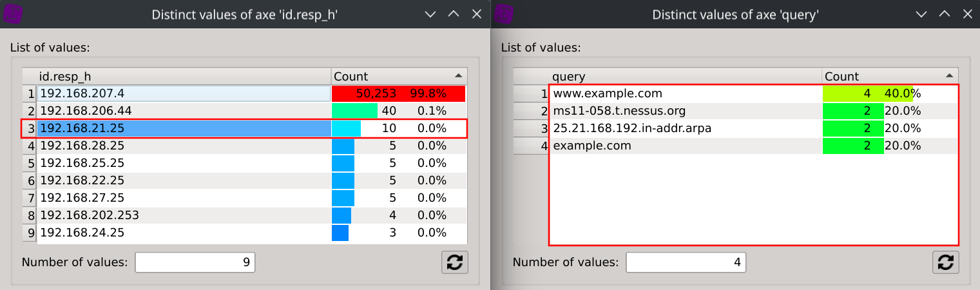Viewport: 980px width, 290px height.
Task: Click app icon in id.resp_h title bar
Action: click(x=13, y=14)
